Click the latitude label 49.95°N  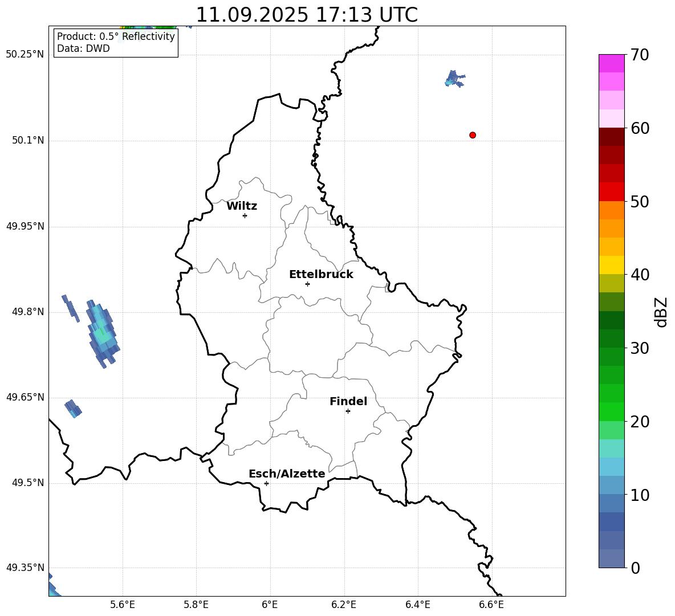coord(25,226)
